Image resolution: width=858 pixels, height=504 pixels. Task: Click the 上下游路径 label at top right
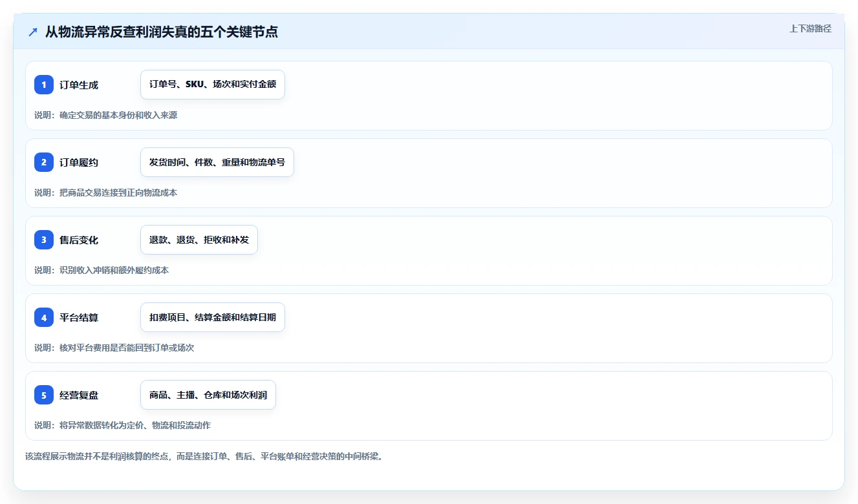(810, 29)
